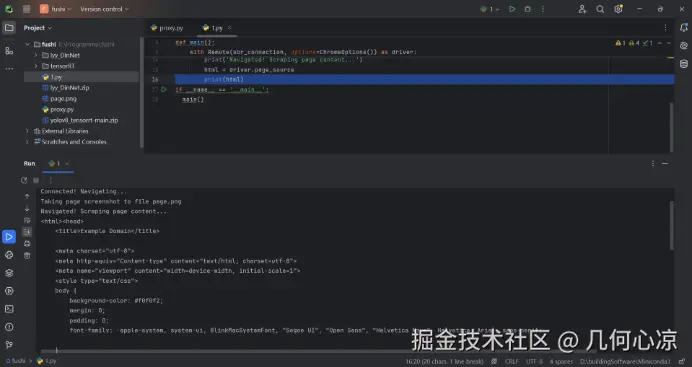Image resolution: width=692 pixels, height=367 pixels.
Task: Open Search Everywhere magnifier icon
Action: pos(600,9)
